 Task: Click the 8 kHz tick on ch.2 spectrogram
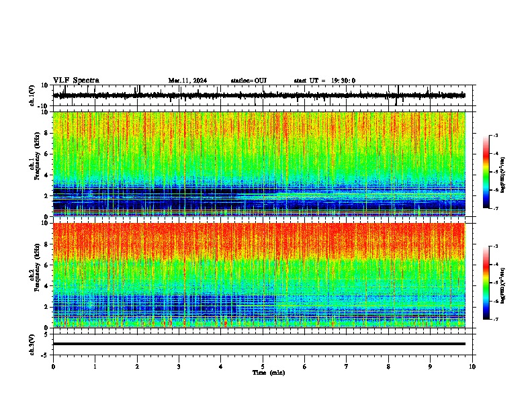point(46,244)
